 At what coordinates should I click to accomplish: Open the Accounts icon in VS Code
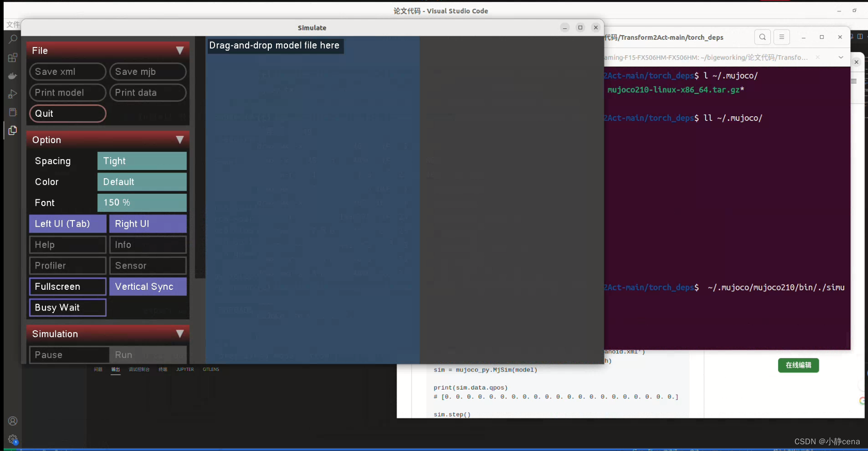tap(13, 421)
